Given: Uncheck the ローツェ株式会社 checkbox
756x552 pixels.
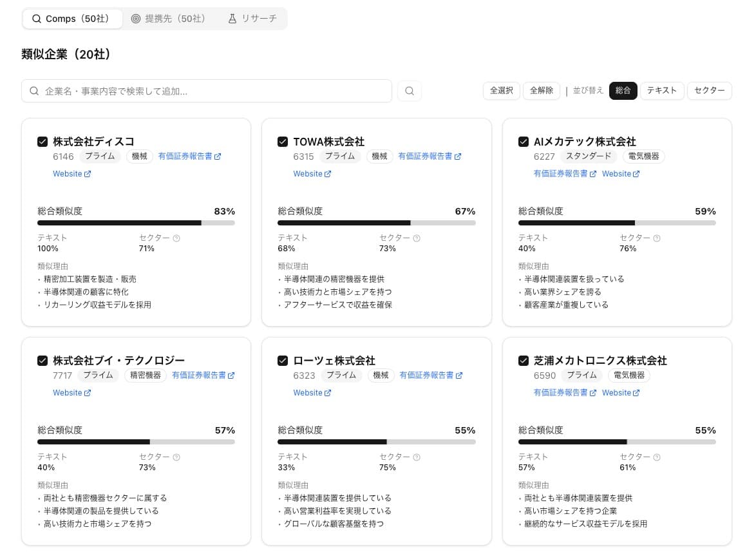Looking at the screenshot, I should (x=283, y=361).
